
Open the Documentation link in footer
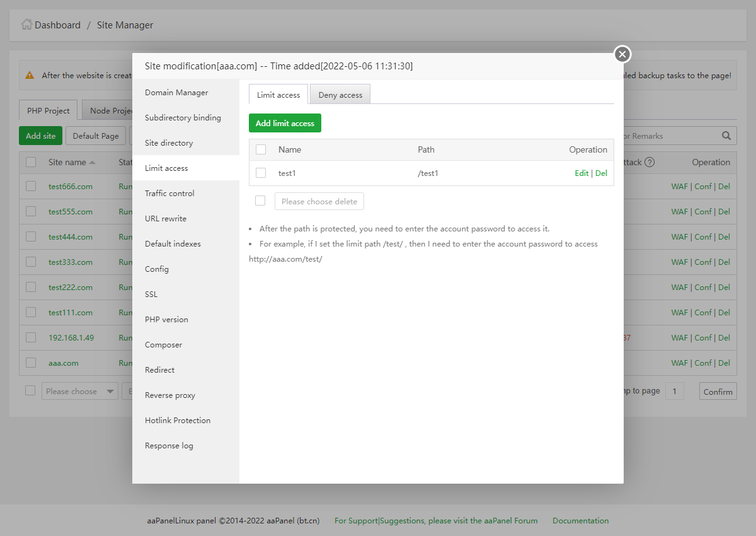point(580,521)
